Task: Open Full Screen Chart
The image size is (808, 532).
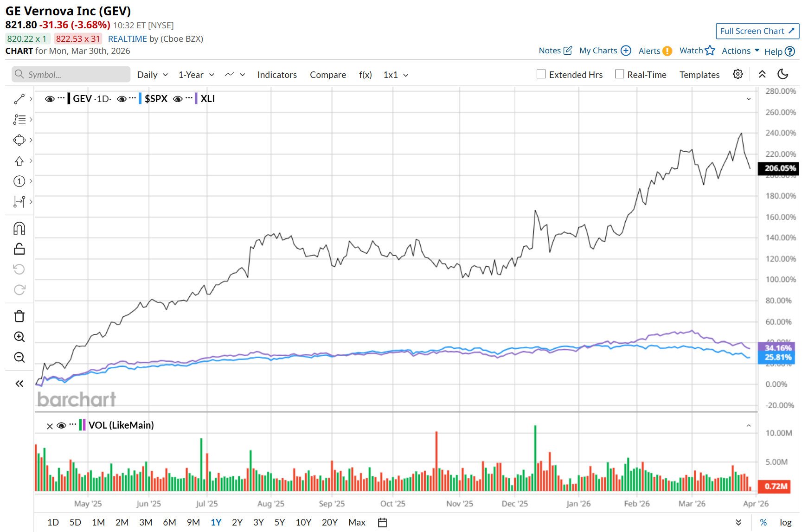Action: [x=757, y=31]
